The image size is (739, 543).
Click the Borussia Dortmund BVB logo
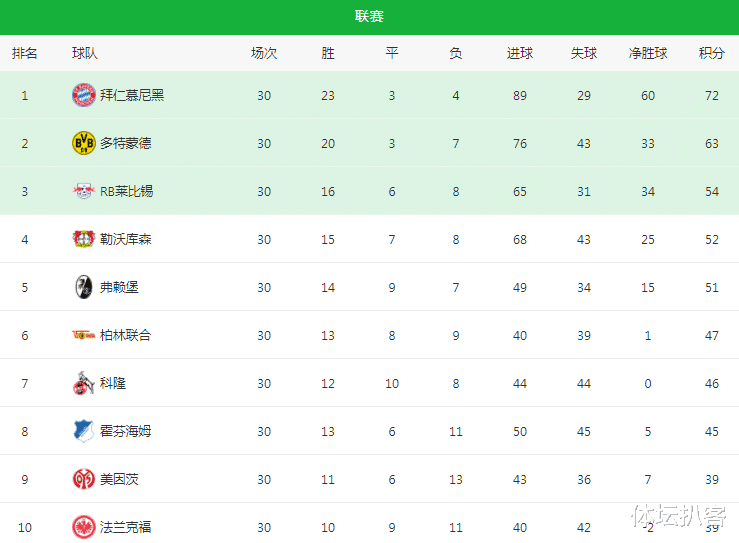84,143
